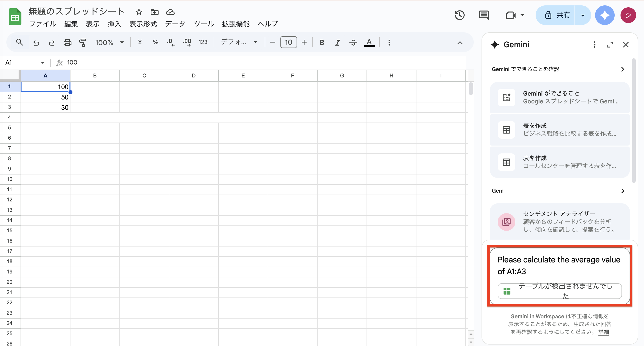Click the move to folder icon

154,12
